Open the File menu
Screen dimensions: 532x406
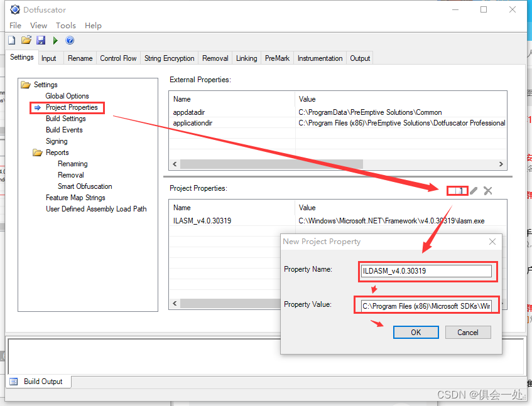(15, 26)
